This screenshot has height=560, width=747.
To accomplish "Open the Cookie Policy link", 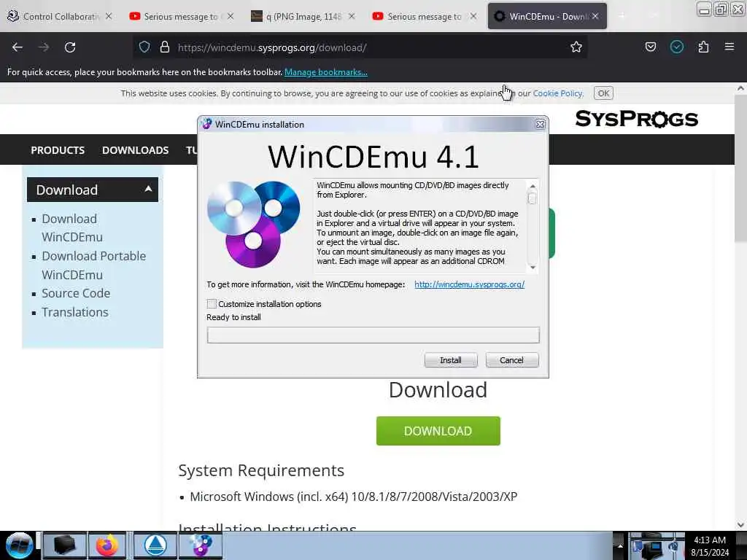I will [x=557, y=93].
